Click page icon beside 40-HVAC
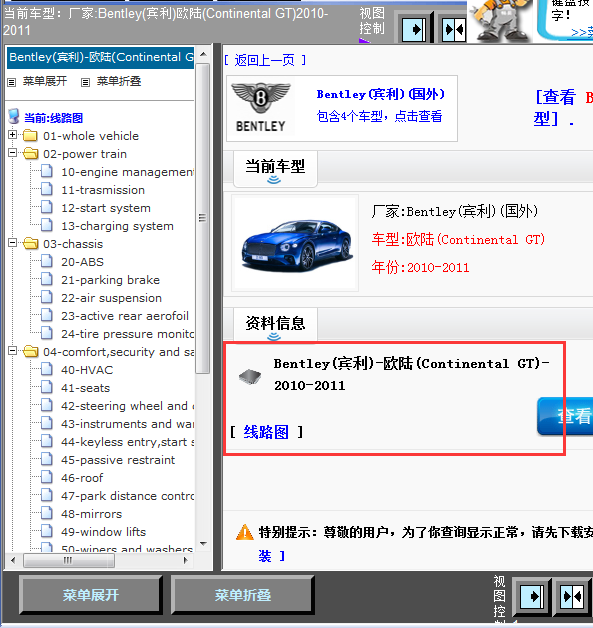This screenshot has width=593, height=628. pos(47,369)
